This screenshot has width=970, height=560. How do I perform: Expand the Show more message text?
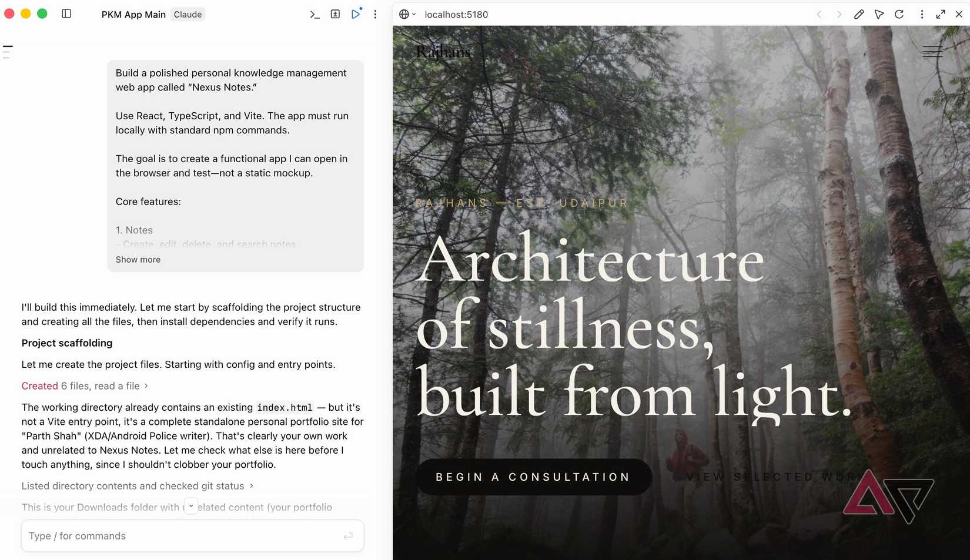[138, 259]
